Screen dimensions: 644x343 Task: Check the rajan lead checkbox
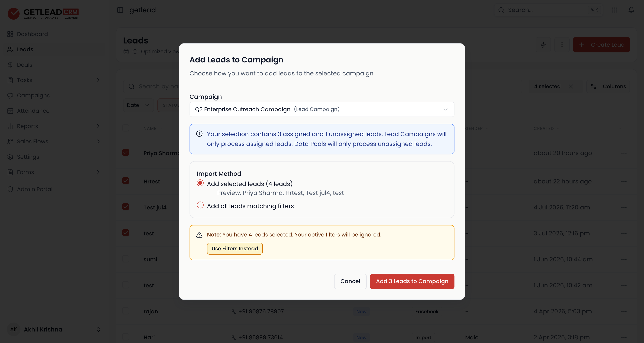(x=125, y=311)
